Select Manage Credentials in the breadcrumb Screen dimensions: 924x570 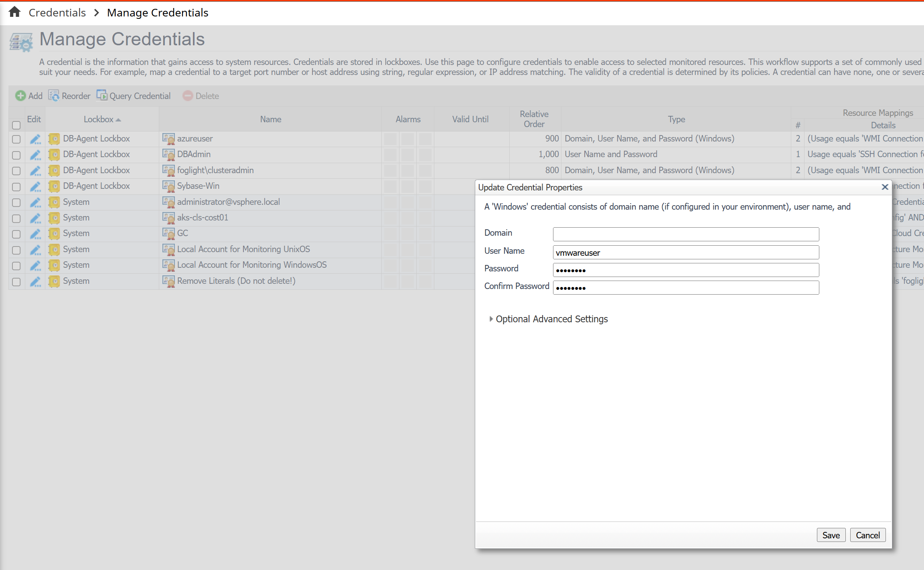[x=157, y=12]
